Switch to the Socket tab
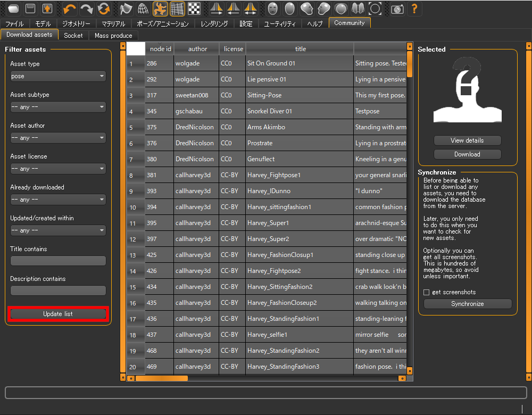The width and height of the screenshot is (532, 415). coord(73,35)
